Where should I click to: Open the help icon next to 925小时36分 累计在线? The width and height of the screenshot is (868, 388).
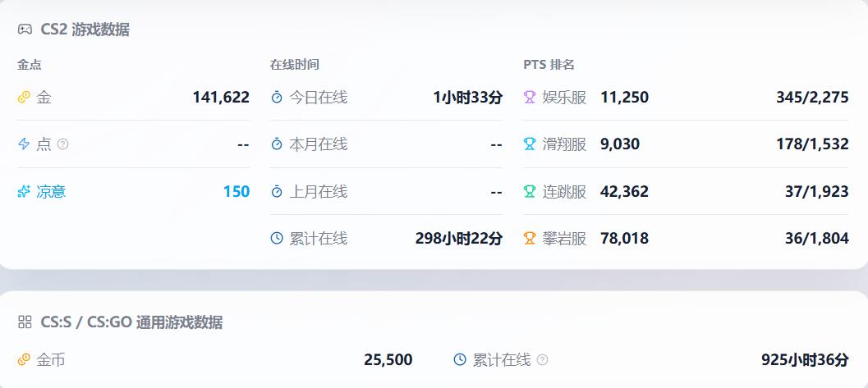543,360
